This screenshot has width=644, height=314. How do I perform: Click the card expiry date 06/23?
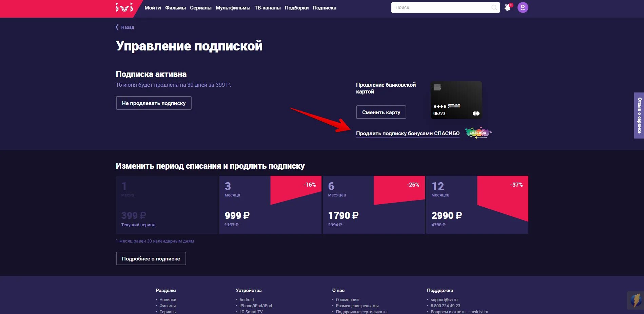pyautogui.click(x=439, y=113)
